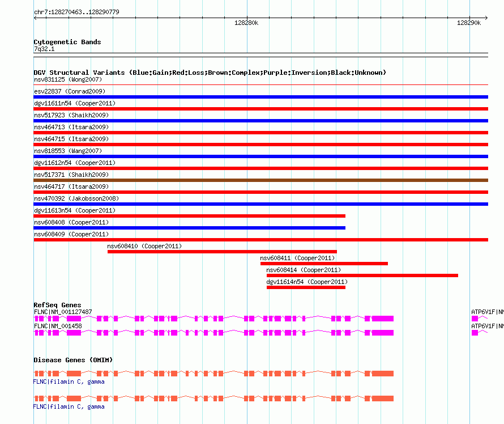Select the red bar under nsv608414
The height and width of the screenshot is (424, 504).
tap(362, 275)
